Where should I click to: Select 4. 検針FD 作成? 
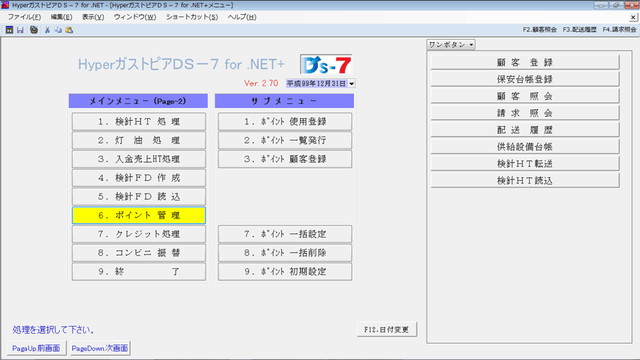coord(139,178)
